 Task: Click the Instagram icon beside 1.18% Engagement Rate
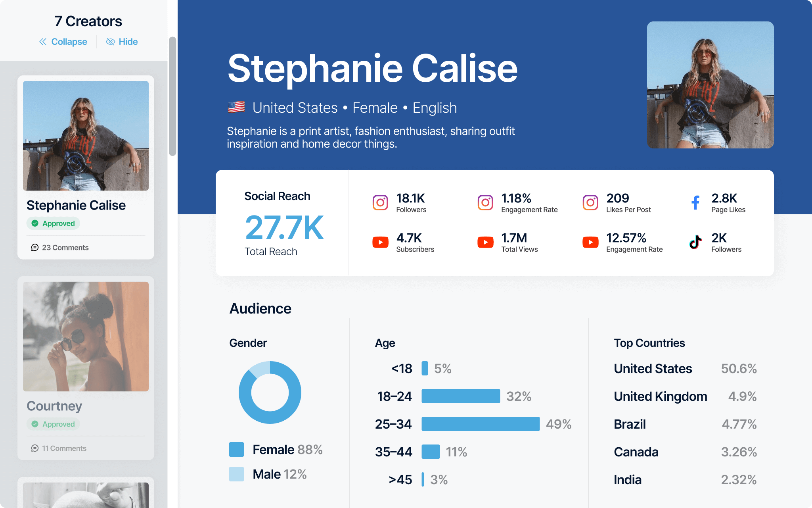485,202
